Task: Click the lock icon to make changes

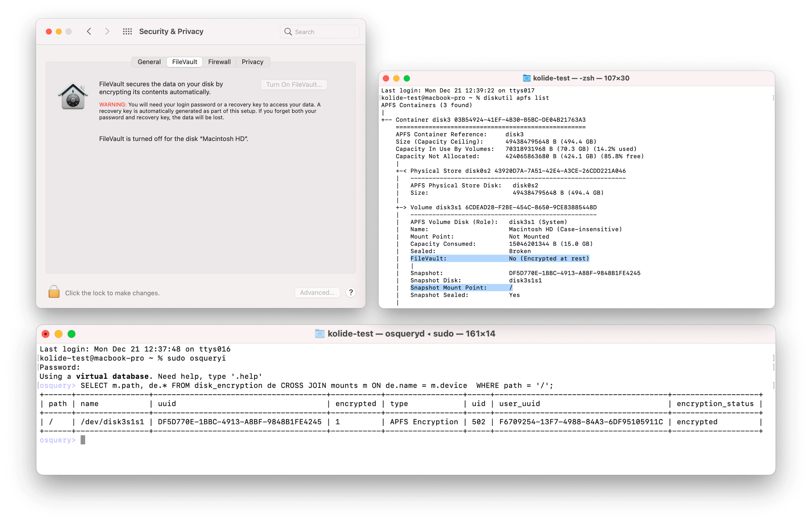Action: 54,292
